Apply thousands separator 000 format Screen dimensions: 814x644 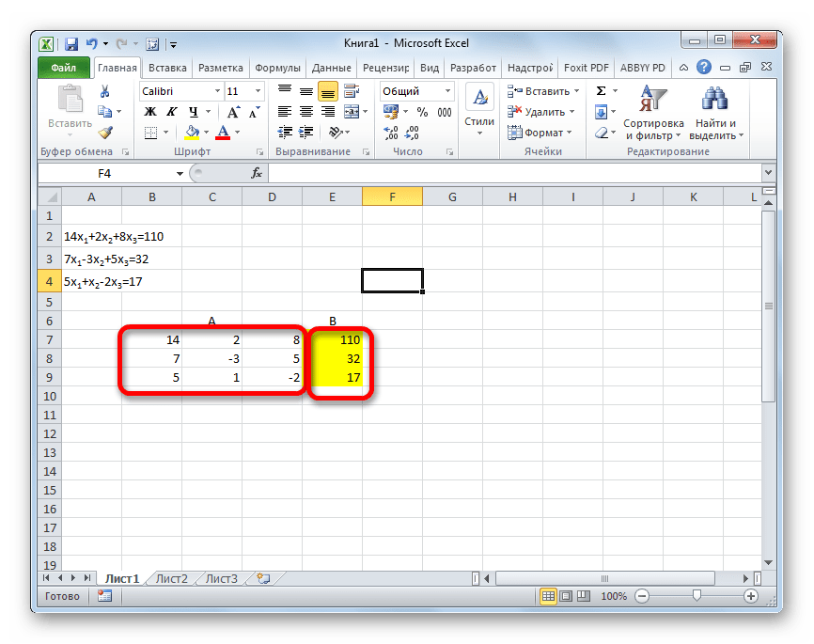click(x=445, y=112)
